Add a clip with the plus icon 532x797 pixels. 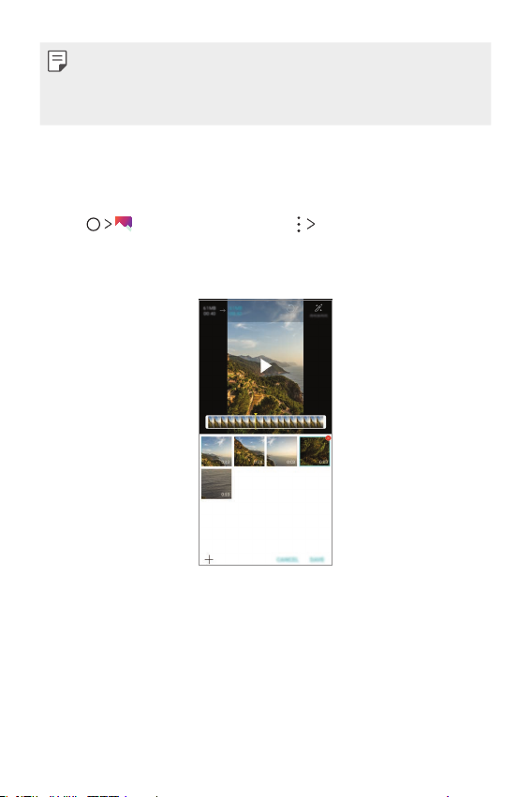pos(209,559)
